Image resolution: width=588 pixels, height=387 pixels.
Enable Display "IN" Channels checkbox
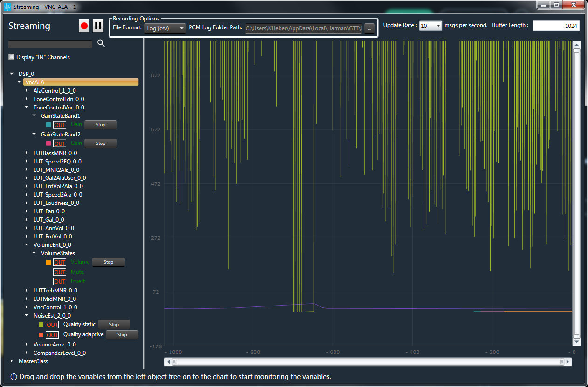(12, 57)
